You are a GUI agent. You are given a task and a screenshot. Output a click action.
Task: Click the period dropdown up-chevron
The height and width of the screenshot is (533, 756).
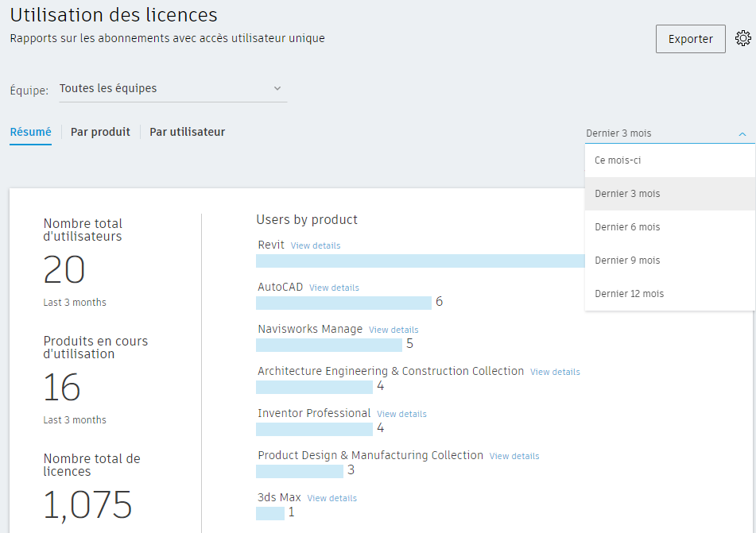742,134
